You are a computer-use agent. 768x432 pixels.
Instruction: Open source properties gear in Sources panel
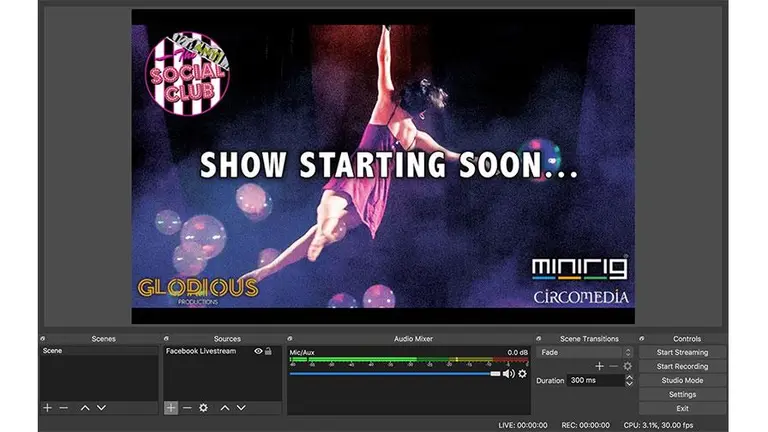coord(203,408)
